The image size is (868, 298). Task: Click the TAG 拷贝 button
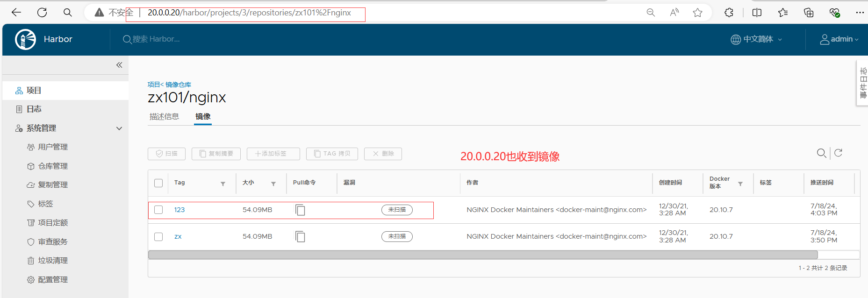pos(332,154)
